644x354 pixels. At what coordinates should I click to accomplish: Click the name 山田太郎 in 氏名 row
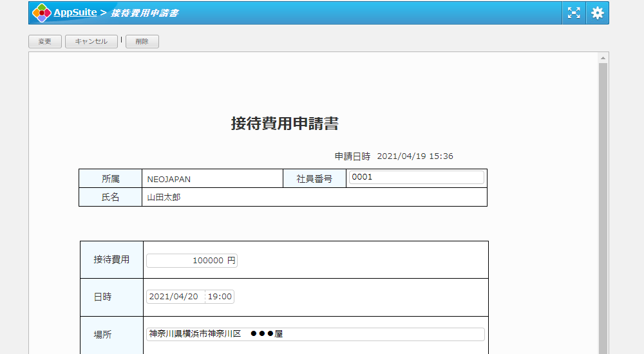click(164, 198)
